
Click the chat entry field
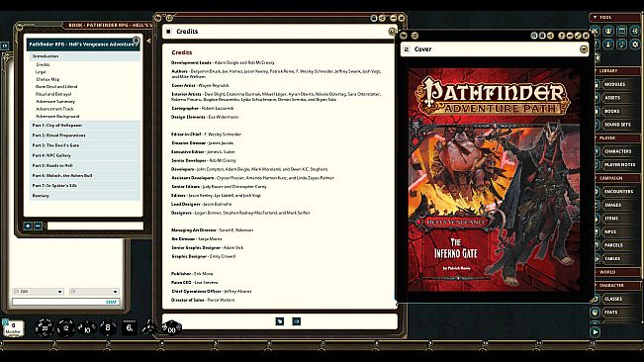click(x=65, y=302)
